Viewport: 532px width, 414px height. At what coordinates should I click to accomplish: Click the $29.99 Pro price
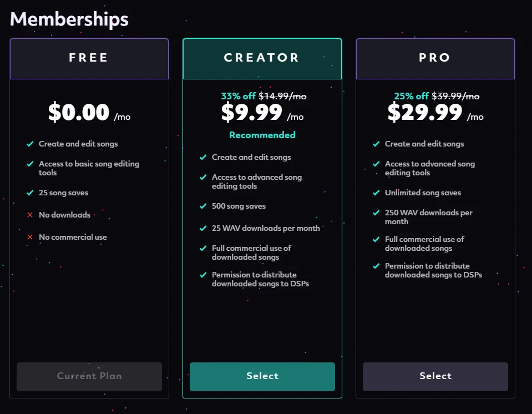point(425,112)
